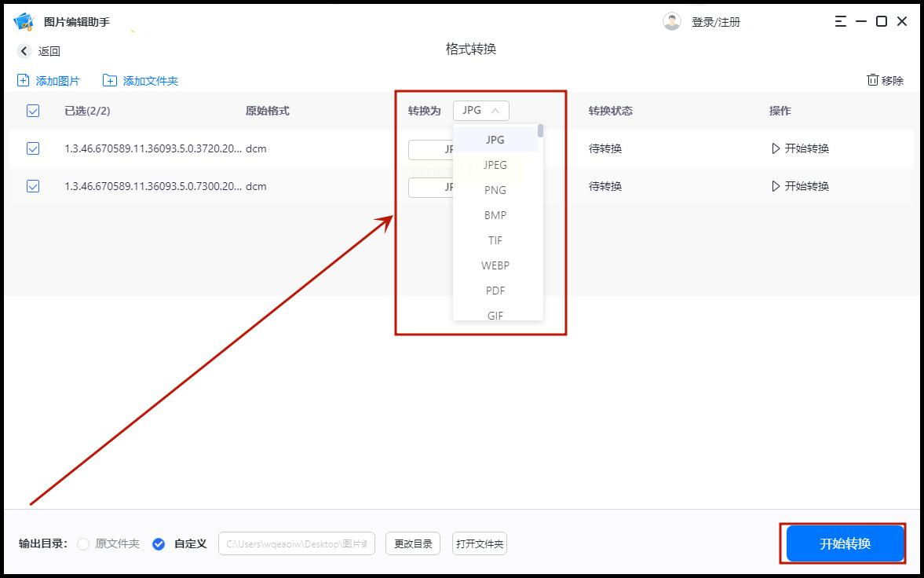Click the 待转换 status in the 7300.20 row
924x578 pixels.
[x=605, y=186]
